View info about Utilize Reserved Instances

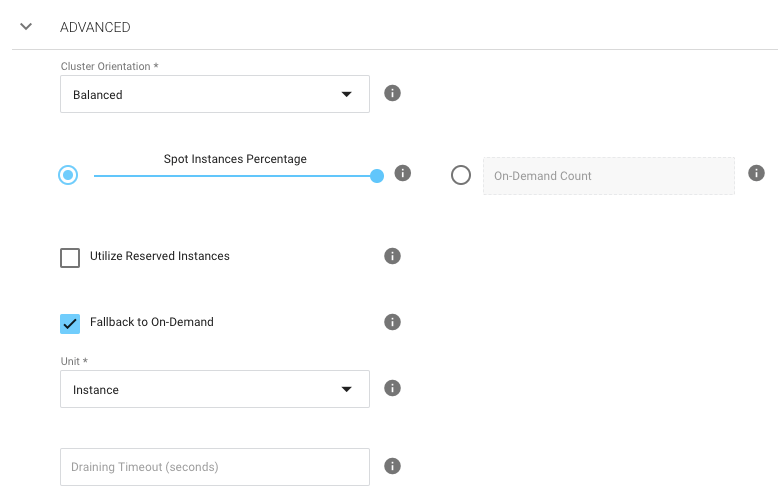tap(393, 256)
